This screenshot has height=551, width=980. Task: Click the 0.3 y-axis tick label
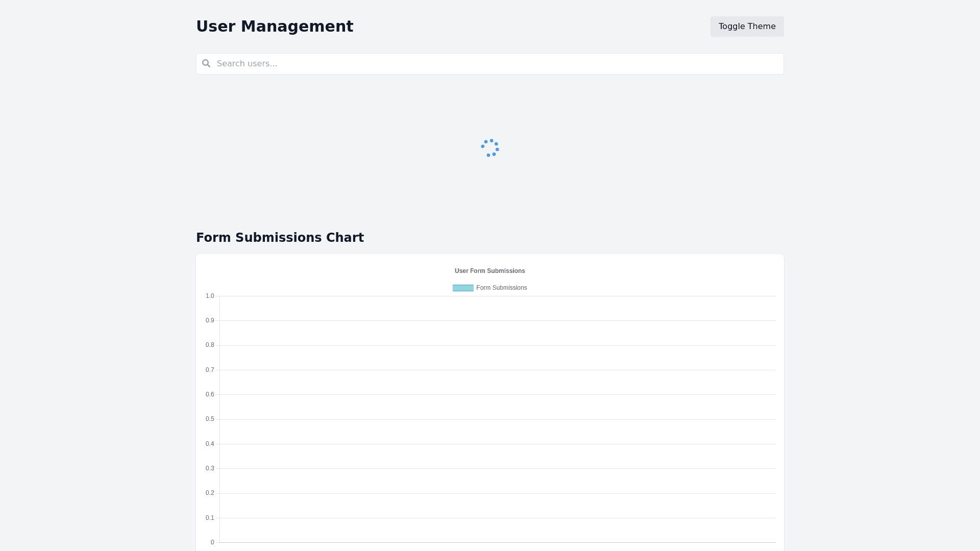coord(210,468)
